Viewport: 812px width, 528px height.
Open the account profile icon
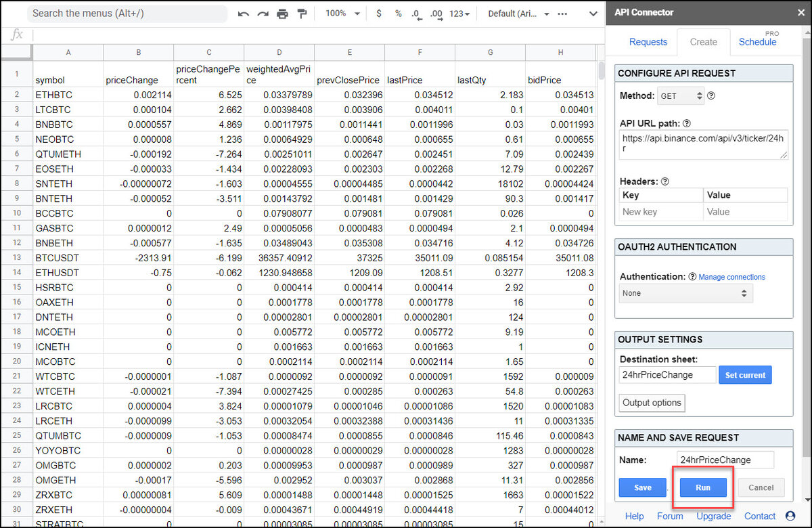790,516
